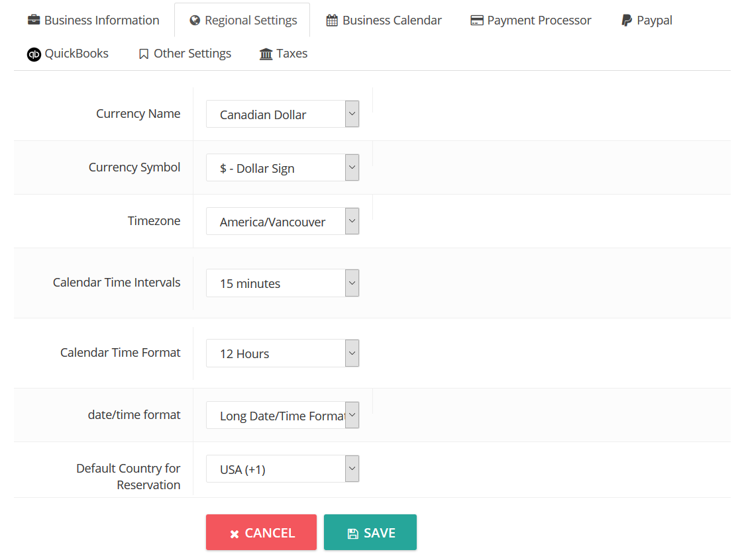Click the X icon on Cancel button
Image resolution: width=742 pixels, height=560 pixels.
[235, 534]
